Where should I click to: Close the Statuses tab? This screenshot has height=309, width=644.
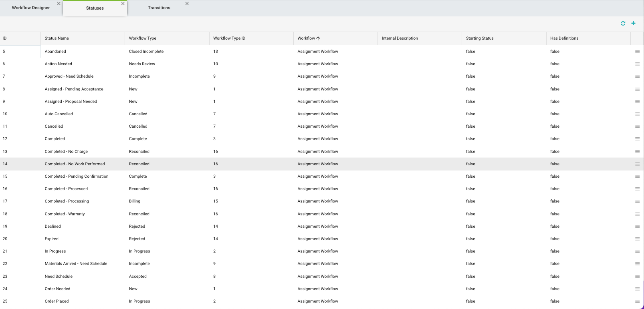pyautogui.click(x=123, y=4)
